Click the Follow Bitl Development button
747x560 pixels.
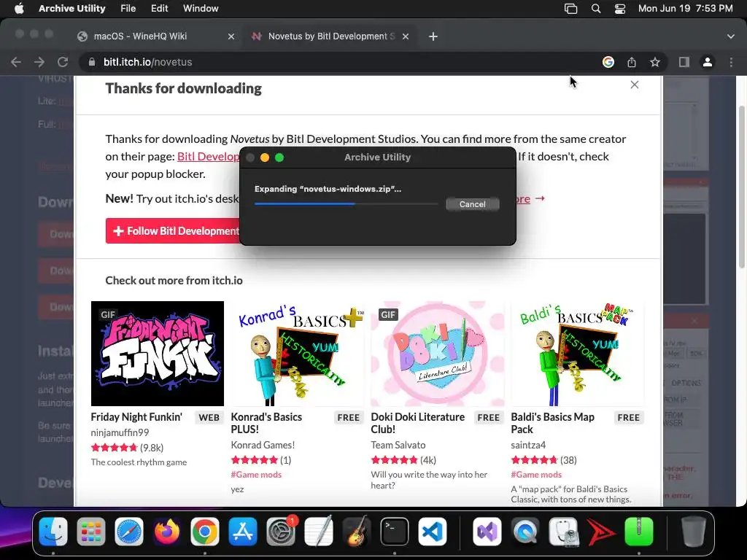point(173,231)
